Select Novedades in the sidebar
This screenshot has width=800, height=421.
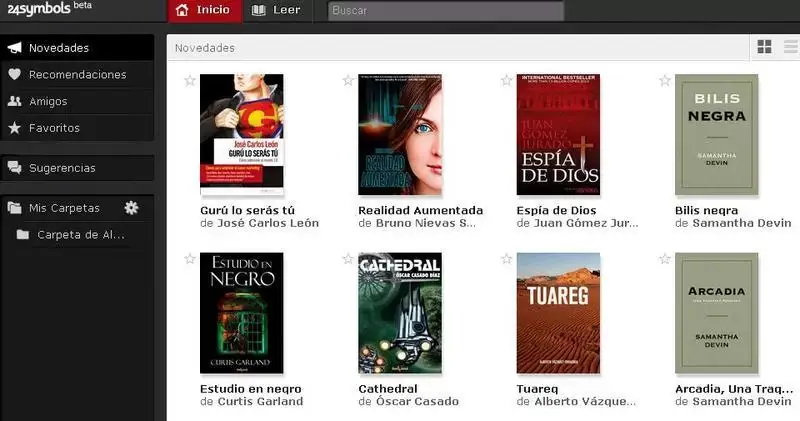pyautogui.click(x=78, y=48)
